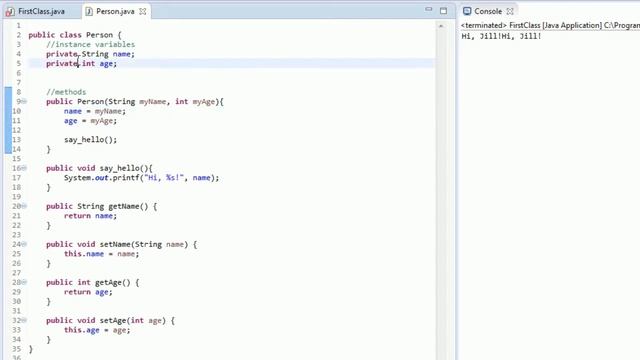Close the Console view
The width and height of the screenshot is (640, 360).
coord(510,11)
